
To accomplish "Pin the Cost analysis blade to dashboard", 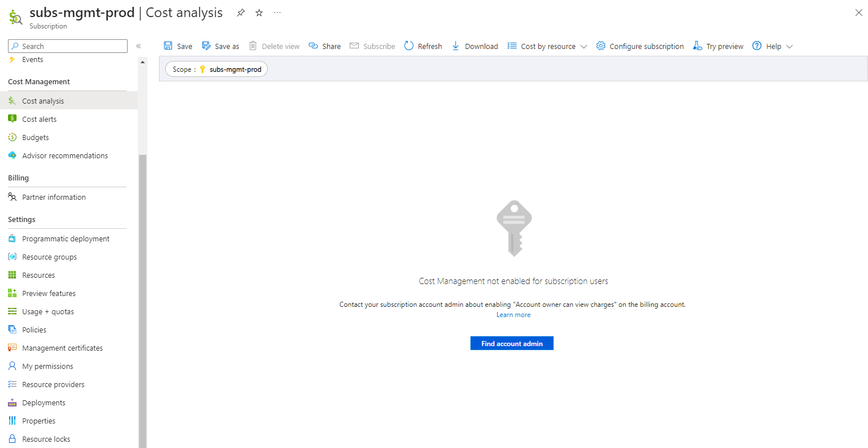I will point(241,13).
